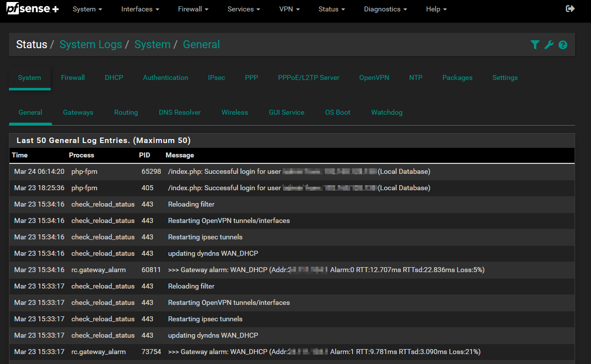
Task: Open the Gateways sub-tab
Action: point(78,112)
